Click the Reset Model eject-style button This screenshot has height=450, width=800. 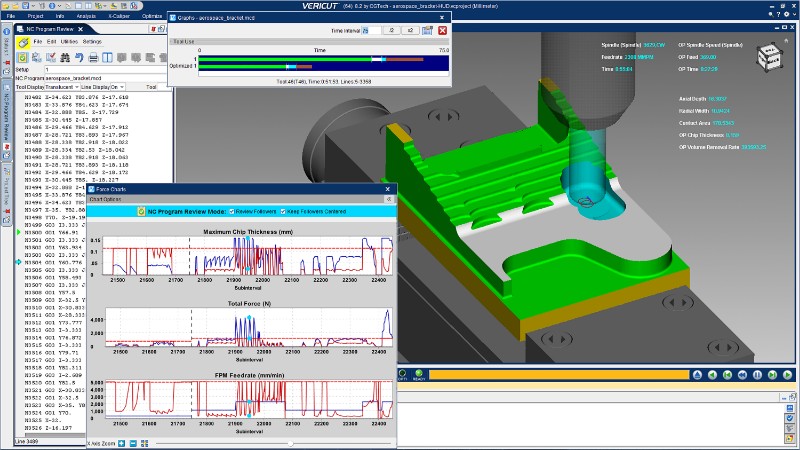coord(697,375)
